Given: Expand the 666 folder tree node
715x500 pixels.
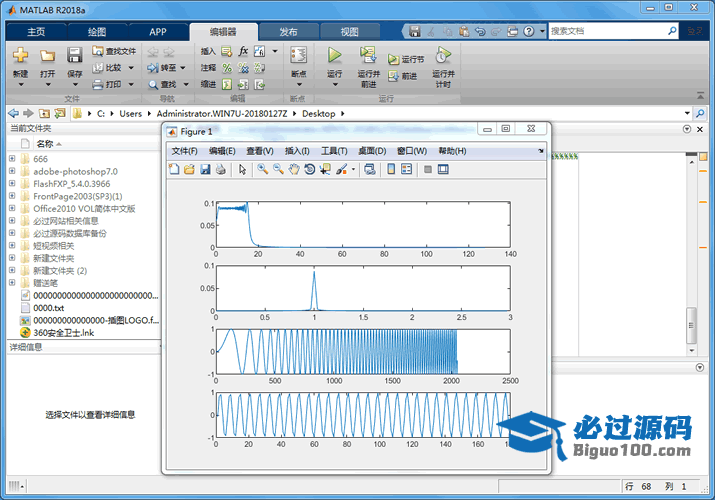Looking at the screenshot, I should [x=12, y=159].
